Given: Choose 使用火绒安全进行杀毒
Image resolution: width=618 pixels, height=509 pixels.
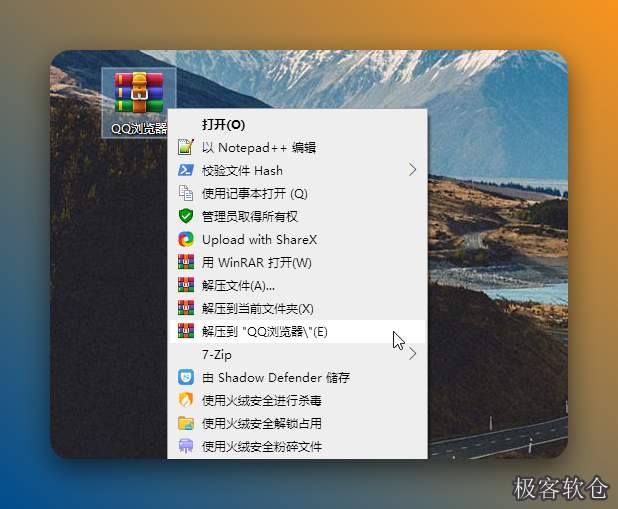Looking at the screenshot, I should click(298, 400).
